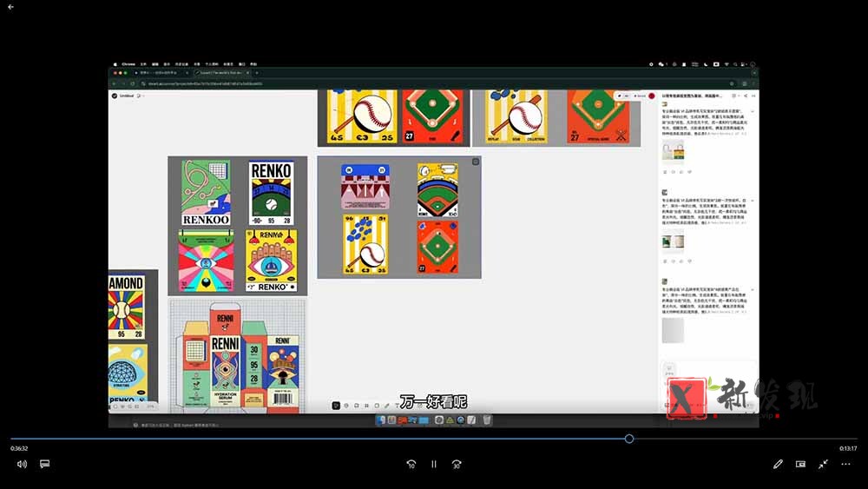
Task: Pause the video playback
Action: click(x=434, y=464)
